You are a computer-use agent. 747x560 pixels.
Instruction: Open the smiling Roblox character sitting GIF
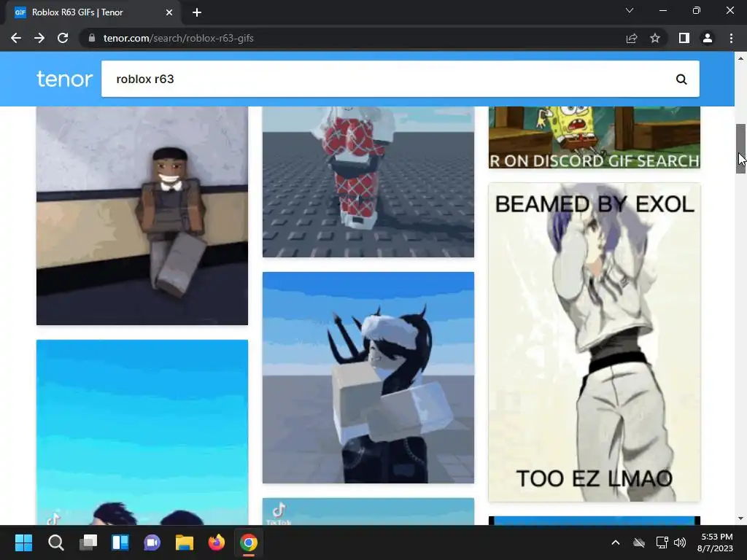pos(142,216)
